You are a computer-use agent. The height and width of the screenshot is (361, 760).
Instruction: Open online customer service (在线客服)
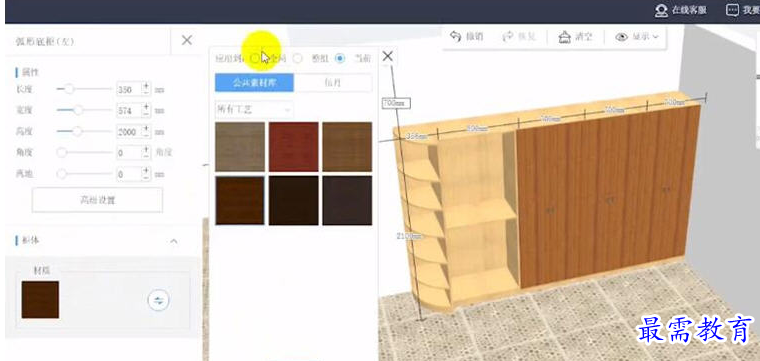(x=680, y=10)
